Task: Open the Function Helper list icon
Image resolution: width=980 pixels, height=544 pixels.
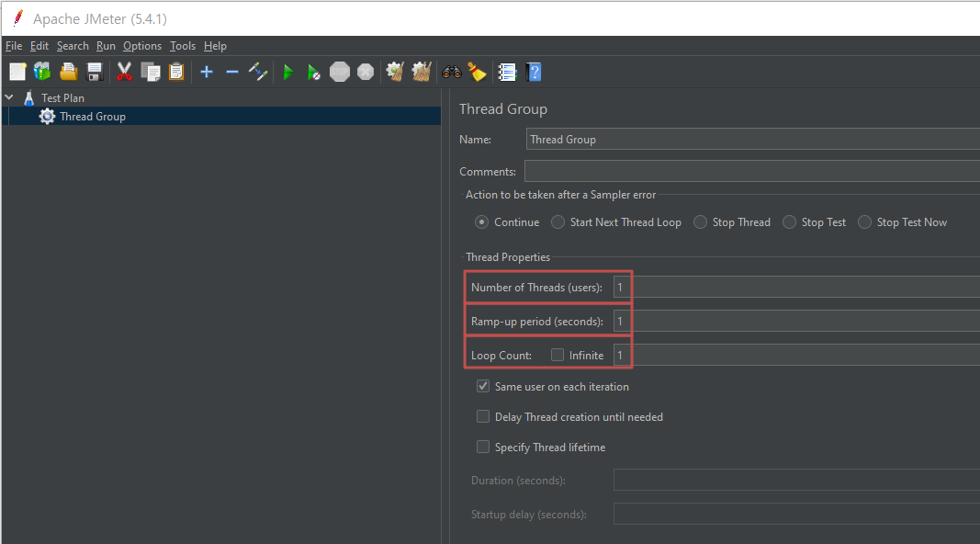Action: click(507, 72)
